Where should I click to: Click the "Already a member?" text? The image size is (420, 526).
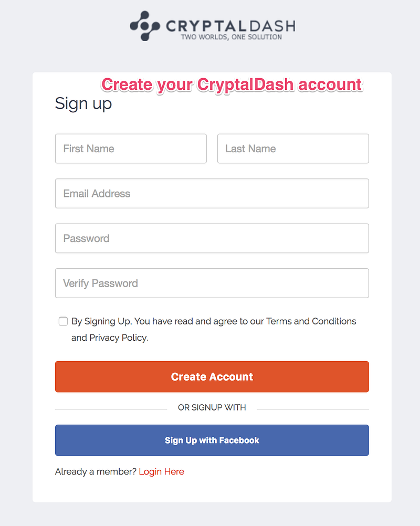(x=96, y=471)
